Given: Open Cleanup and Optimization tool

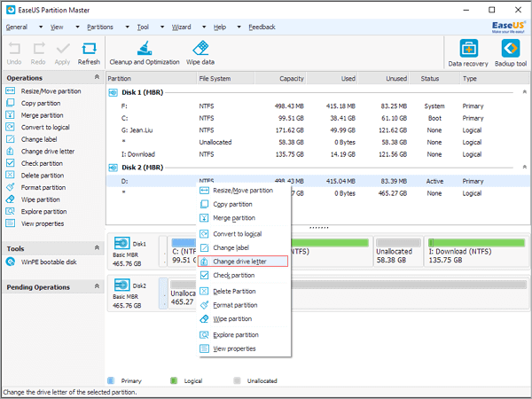Looking at the screenshot, I should (x=145, y=53).
